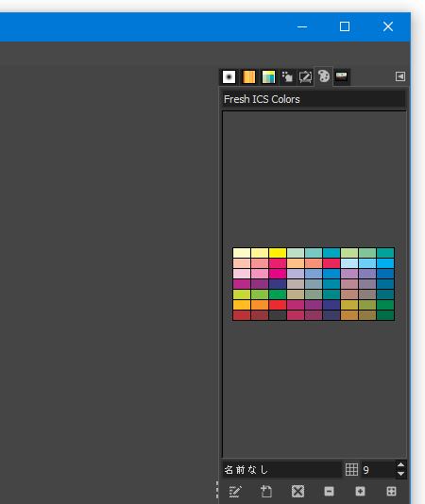
Task: Increase the palette column count
Action: 400,464
